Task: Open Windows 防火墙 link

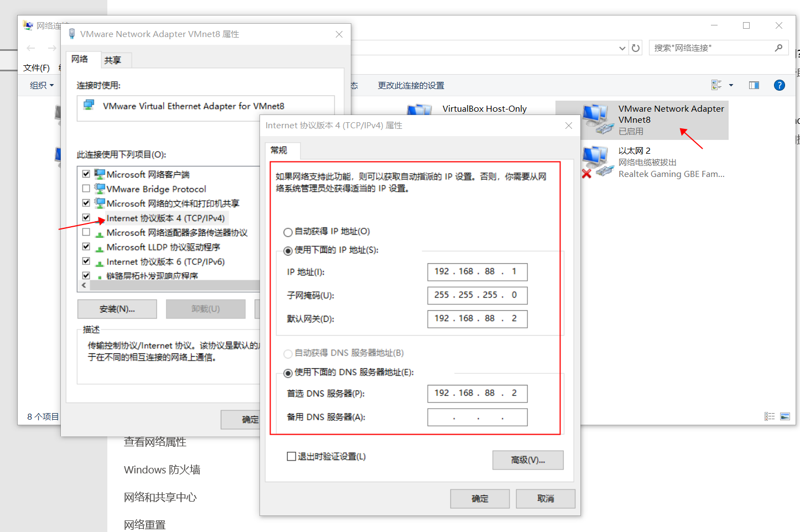Action: click(162, 470)
